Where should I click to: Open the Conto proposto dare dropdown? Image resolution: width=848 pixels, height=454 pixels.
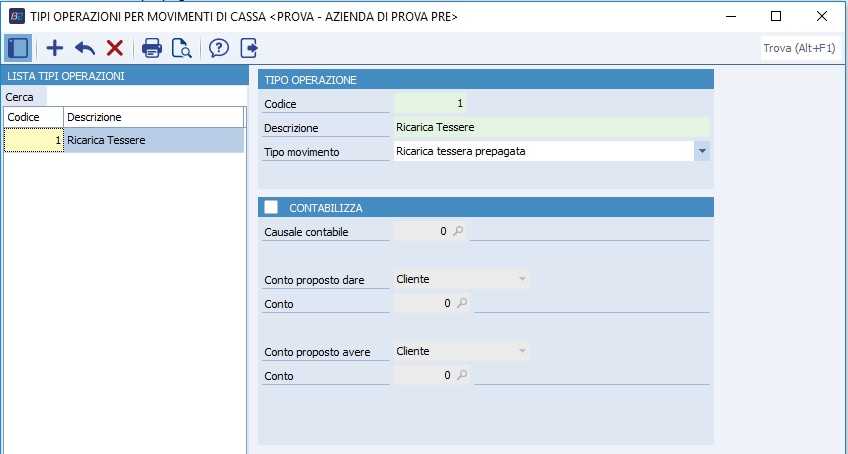pyautogui.click(x=521, y=280)
